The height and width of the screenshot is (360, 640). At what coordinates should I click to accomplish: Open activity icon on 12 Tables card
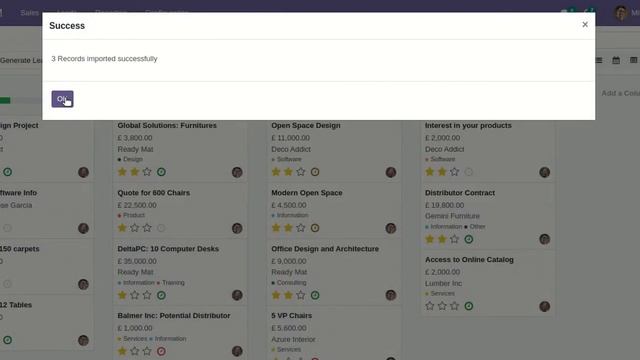[x=7, y=340]
